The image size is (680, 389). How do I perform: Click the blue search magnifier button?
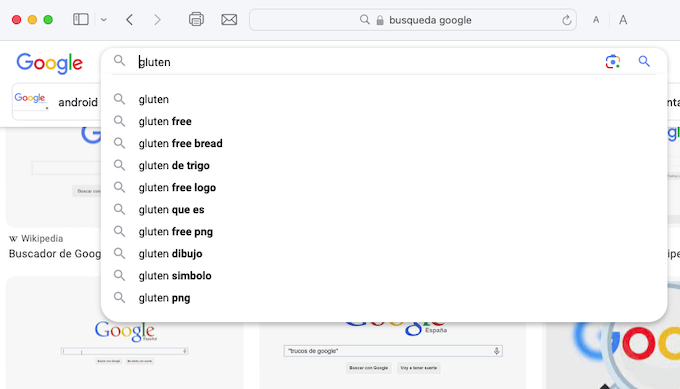(x=644, y=62)
